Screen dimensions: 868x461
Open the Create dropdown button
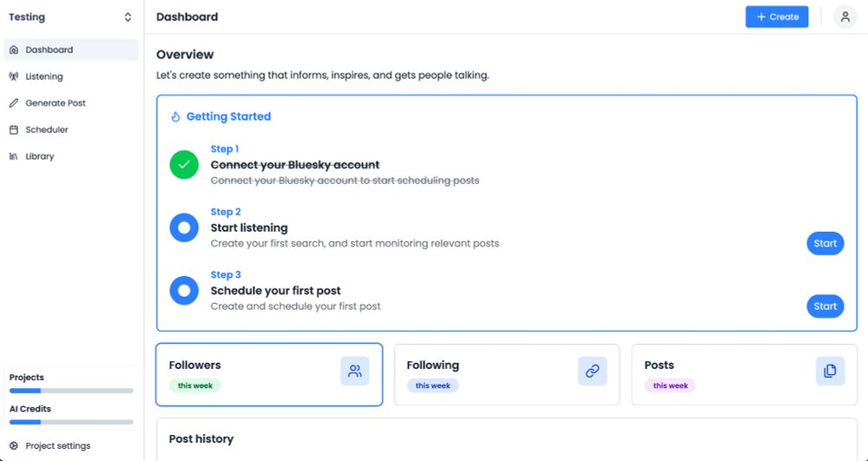pos(776,16)
